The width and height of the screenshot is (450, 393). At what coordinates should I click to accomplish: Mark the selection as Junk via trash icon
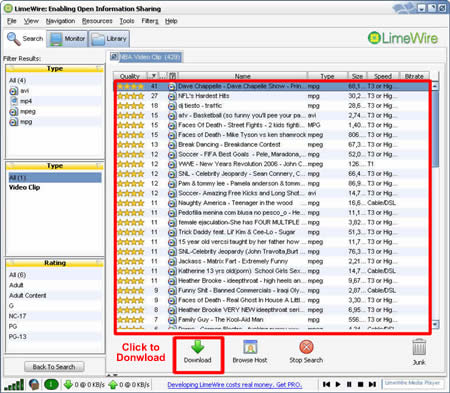click(x=419, y=347)
